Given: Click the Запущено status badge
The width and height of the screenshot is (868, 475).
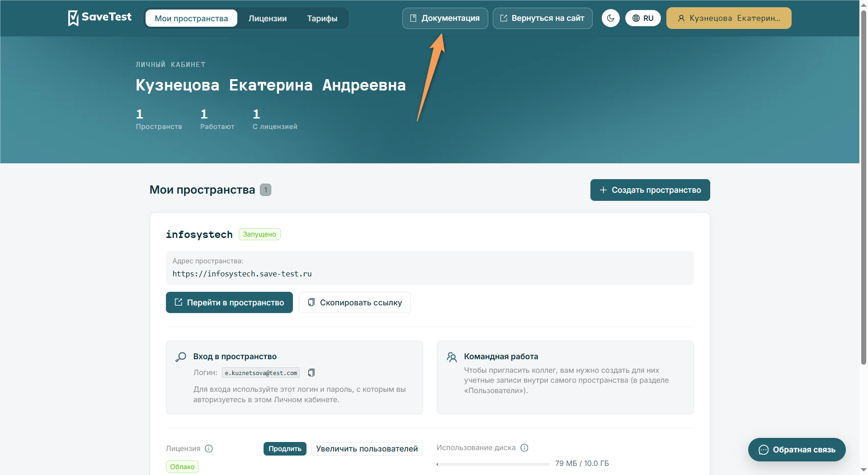Looking at the screenshot, I should point(259,234).
